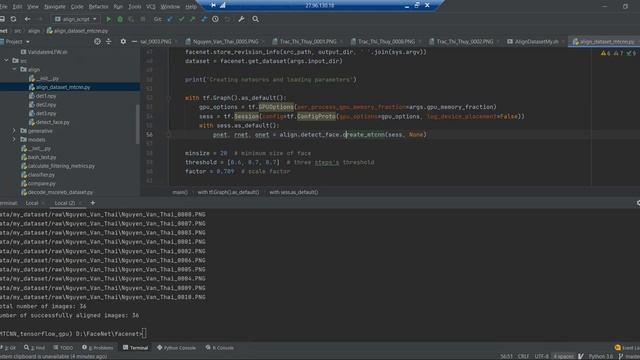The width and height of the screenshot is (640, 360).
Task: Switch to Trac_Thi_Thuy_0002.PNG editor tab
Action: pos(464,42)
